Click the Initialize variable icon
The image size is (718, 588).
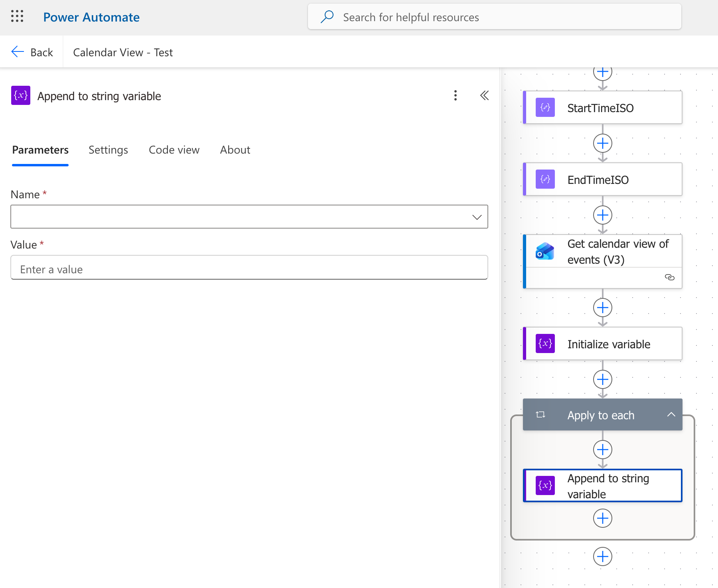[545, 344]
